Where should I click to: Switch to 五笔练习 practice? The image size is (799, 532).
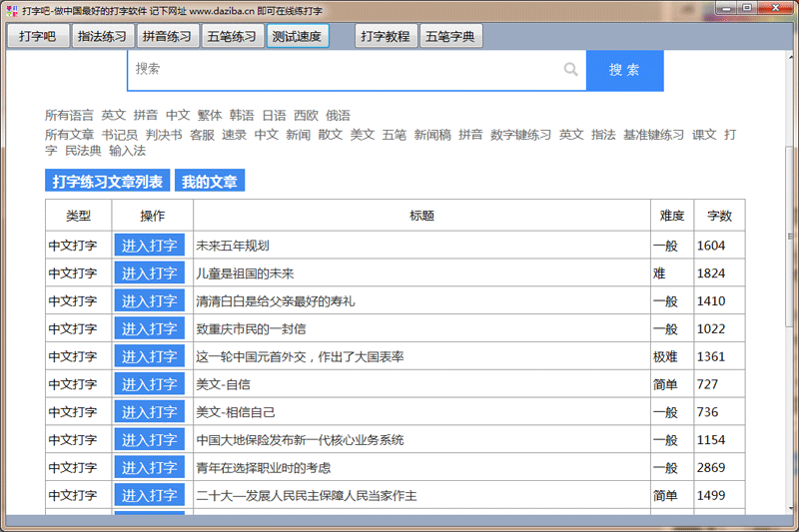tap(232, 37)
